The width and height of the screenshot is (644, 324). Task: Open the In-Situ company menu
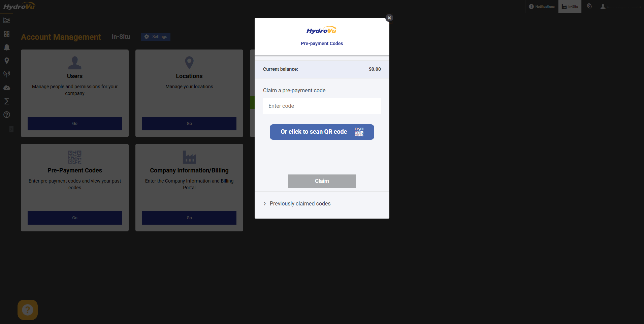click(x=570, y=6)
